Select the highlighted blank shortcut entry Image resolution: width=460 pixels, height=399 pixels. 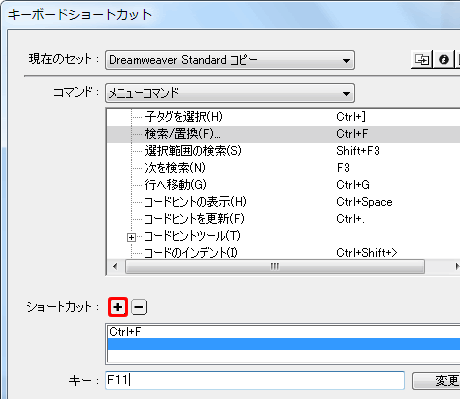pos(283,344)
